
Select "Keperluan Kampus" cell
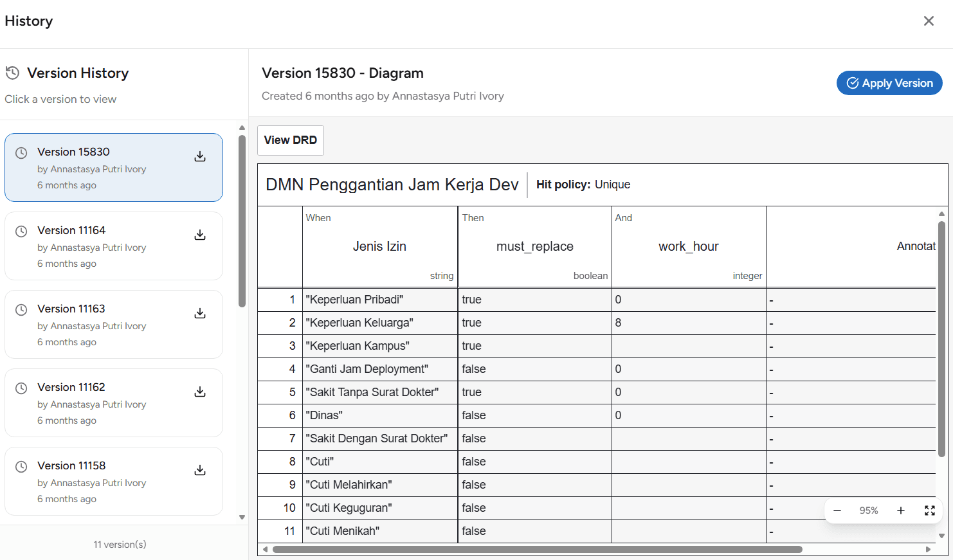(379, 346)
